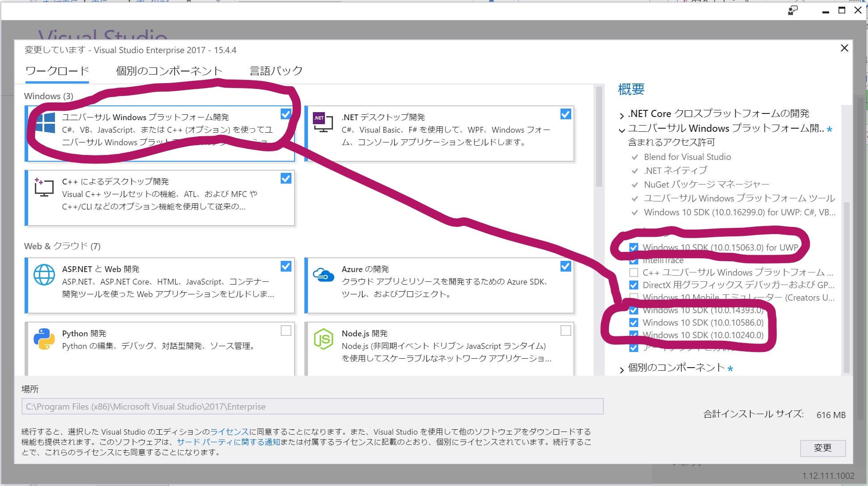
Task: Collapse ユニバーサル Windows プラットフォーム summary section
Action: tap(622, 130)
